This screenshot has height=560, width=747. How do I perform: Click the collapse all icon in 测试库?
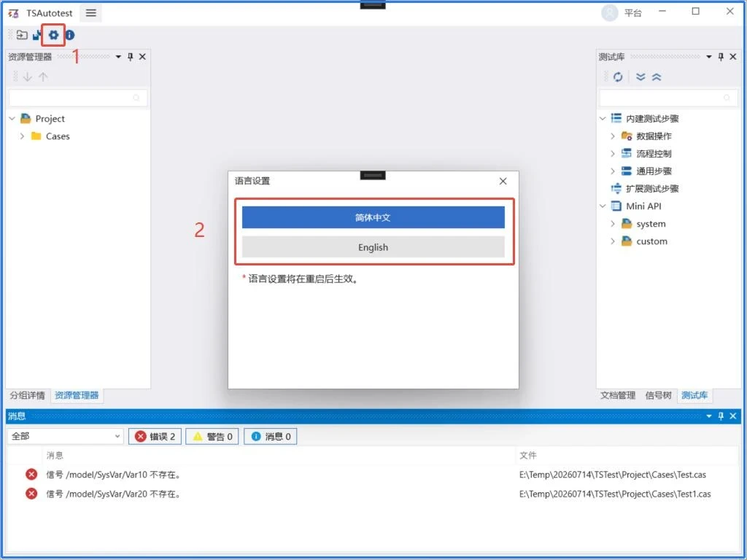pos(657,77)
